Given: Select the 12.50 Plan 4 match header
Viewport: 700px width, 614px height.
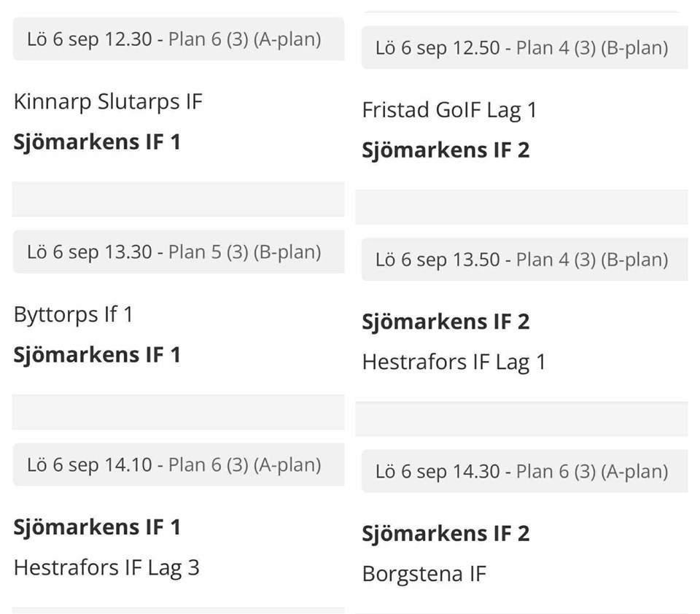Looking at the screenshot, I should coord(522,48).
